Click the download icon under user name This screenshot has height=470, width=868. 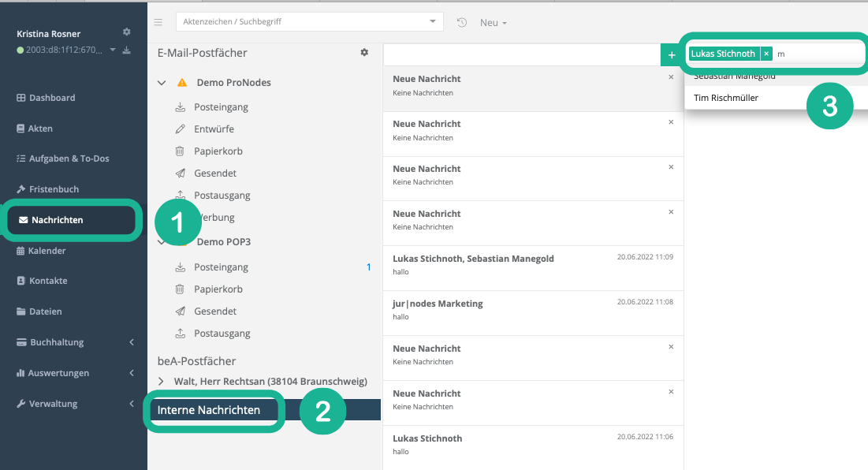click(x=126, y=50)
